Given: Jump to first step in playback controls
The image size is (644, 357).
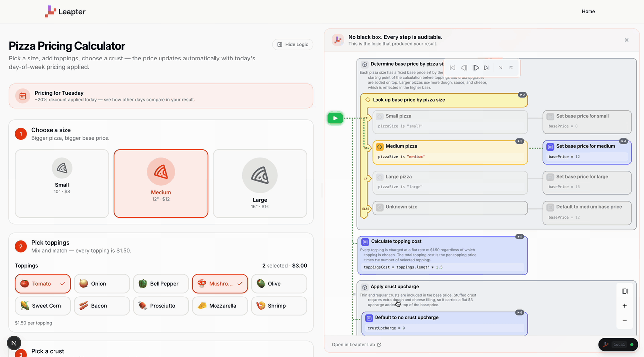Looking at the screenshot, I should 452,68.
